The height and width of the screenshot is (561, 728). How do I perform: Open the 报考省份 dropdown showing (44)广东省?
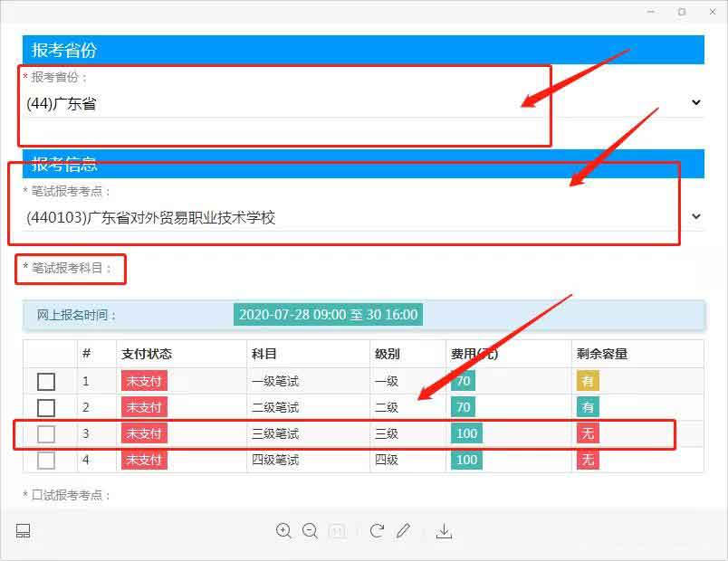point(365,103)
